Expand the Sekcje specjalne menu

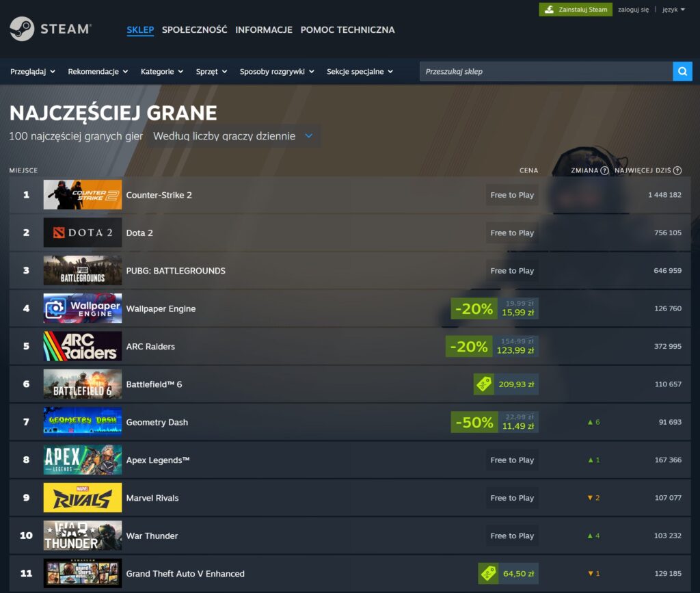pos(360,71)
